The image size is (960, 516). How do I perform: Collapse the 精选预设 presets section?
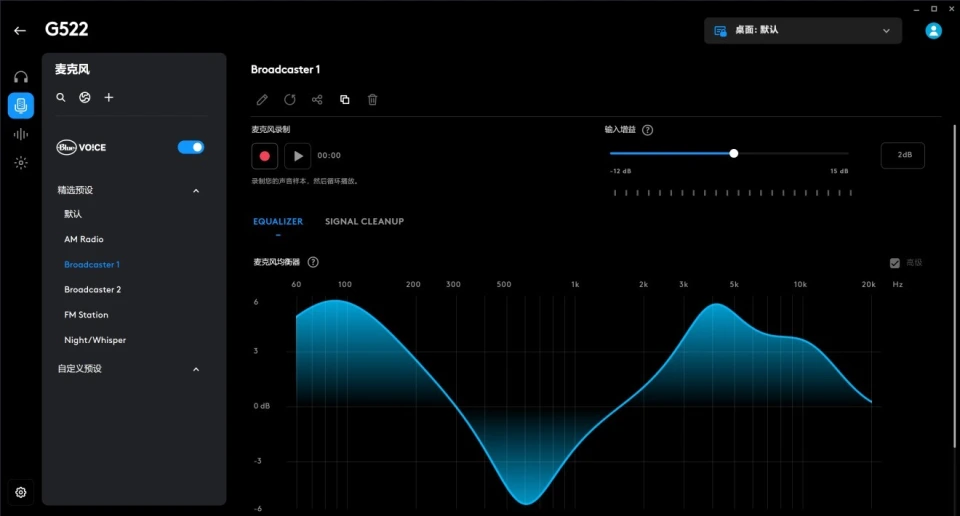[196, 190]
